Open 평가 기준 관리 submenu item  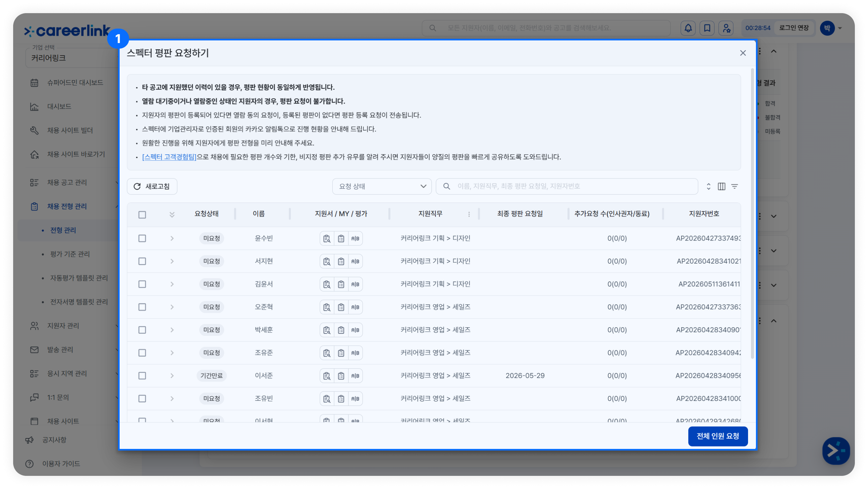pyautogui.click(x=70, y=254)
